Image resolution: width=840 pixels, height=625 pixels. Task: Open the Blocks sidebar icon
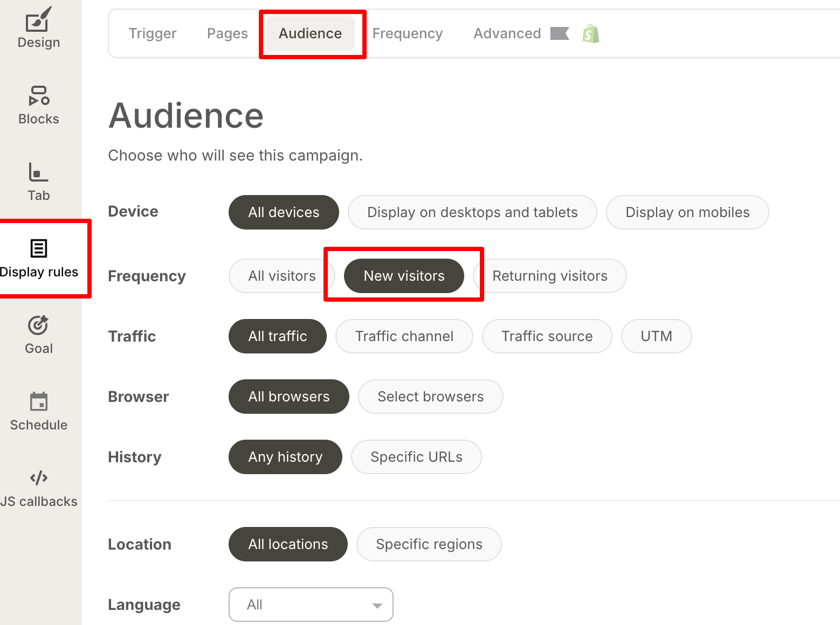38,96
